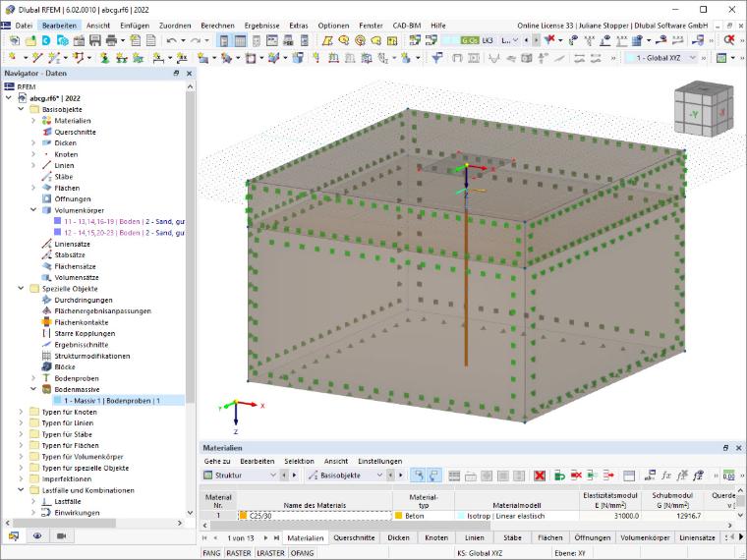Switch to the Querschnitte table tab
Image resolution: width=747 pixels, height=560 pixels.
[x=354, y=537]
